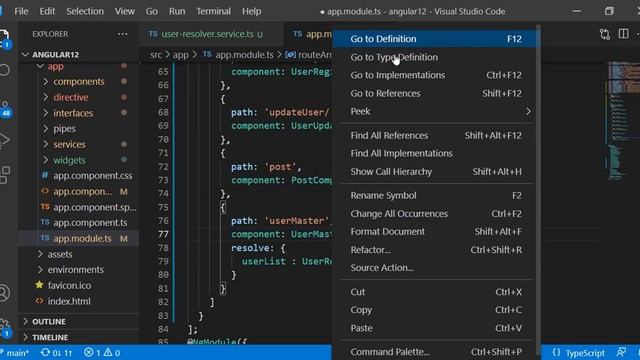Open the Peek submenu
The width and height of the screenshot is (640, 360).
pyautogui.click(x=436, y=111)
